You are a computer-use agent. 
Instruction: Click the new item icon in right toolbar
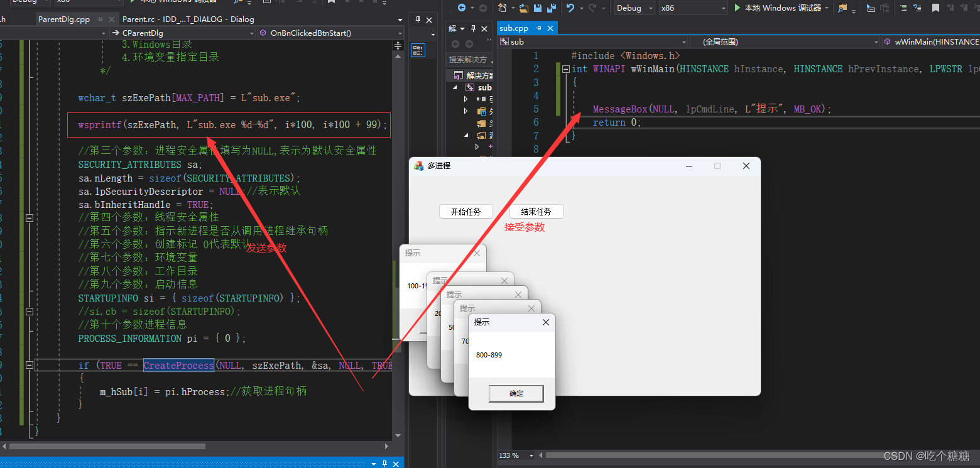(502, 8)
